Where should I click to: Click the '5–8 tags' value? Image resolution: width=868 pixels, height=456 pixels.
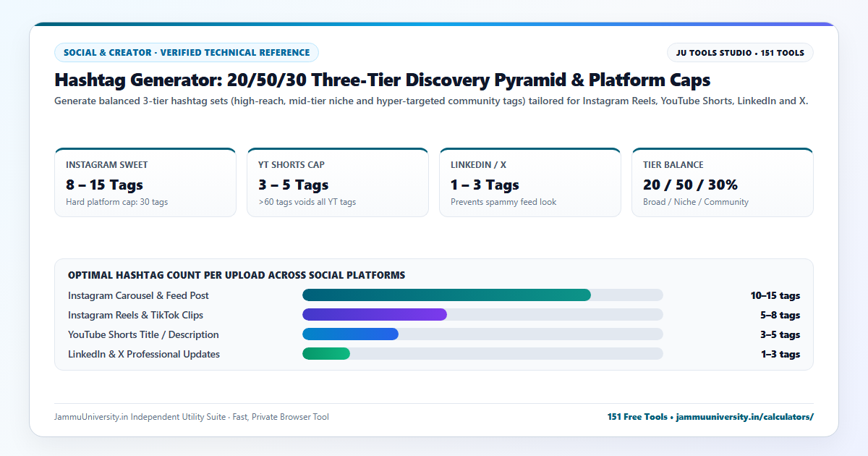tap(780, 315)
